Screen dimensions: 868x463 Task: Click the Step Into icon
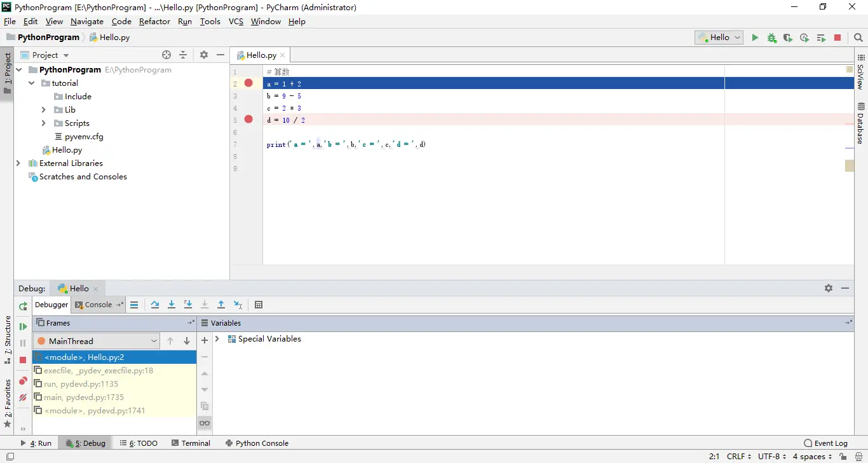(x=171, y=305)
